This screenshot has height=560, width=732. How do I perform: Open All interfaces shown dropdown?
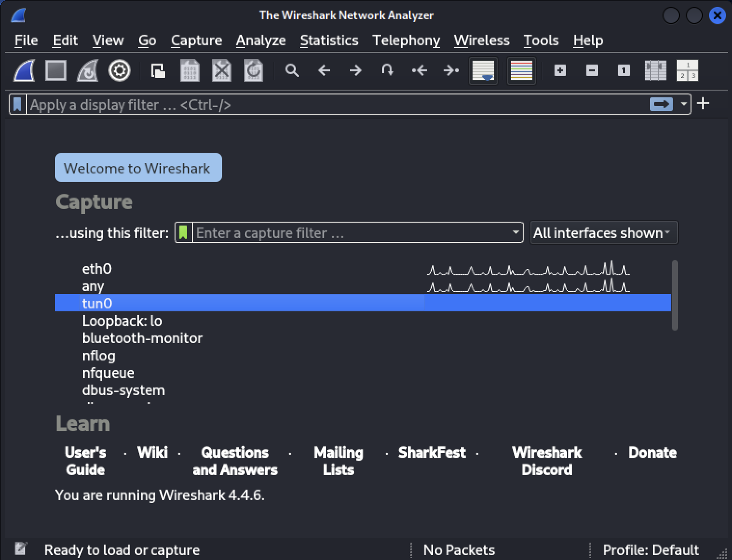[604, 233]
